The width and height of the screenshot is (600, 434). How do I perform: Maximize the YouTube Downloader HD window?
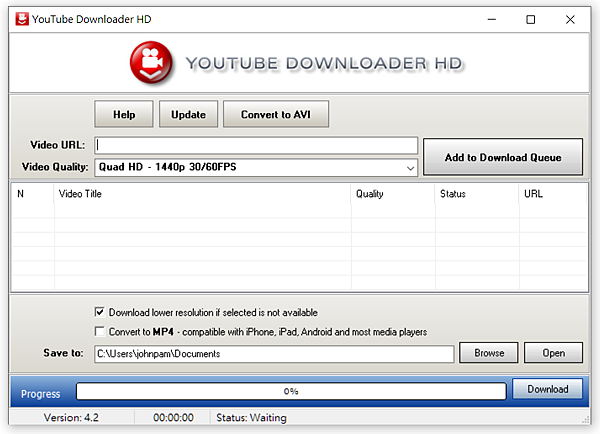point(531,19)
